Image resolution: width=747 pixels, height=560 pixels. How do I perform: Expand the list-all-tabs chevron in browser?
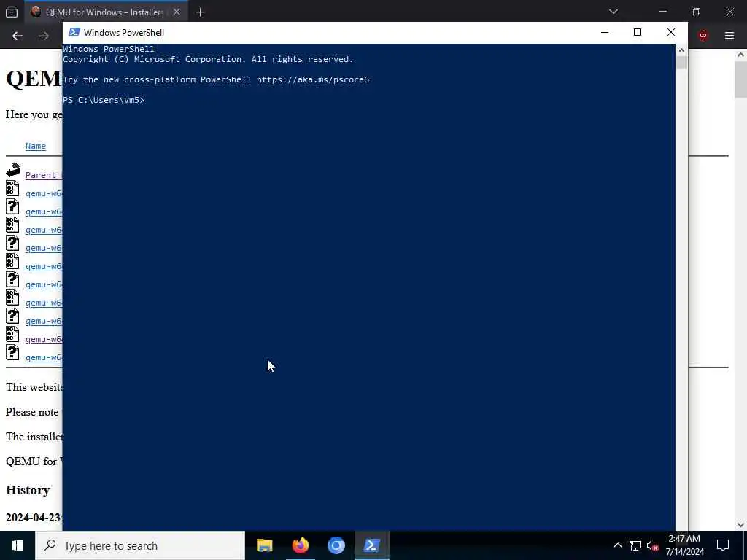pos(613,12)
